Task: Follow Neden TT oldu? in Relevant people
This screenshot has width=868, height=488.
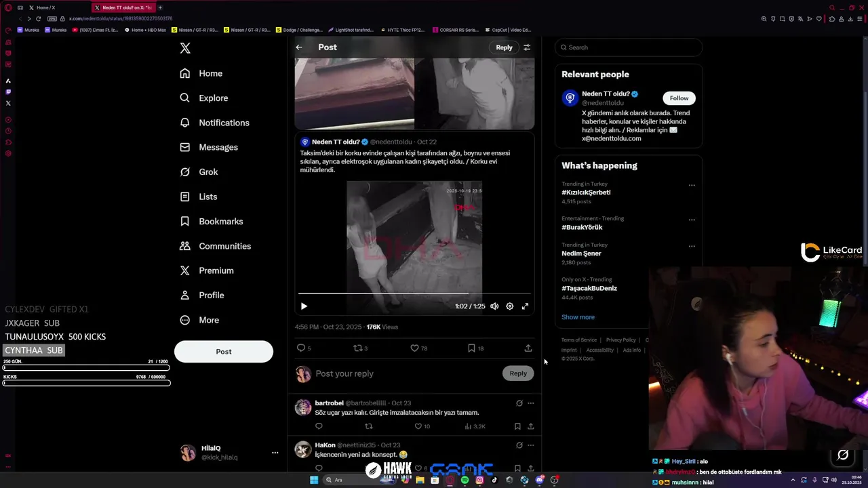Action: pos(679,98)
